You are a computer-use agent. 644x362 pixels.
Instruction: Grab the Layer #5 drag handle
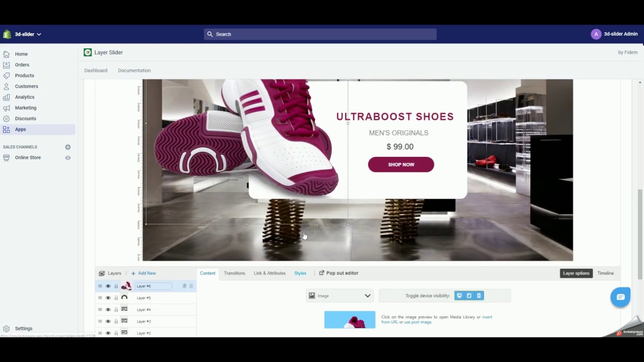[100, 298]
